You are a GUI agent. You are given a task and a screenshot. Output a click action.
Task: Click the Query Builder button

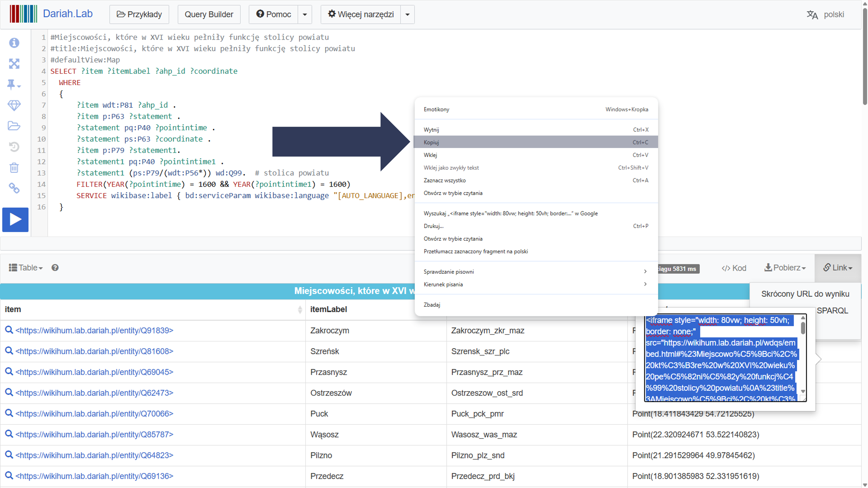(x=209, y=14)
